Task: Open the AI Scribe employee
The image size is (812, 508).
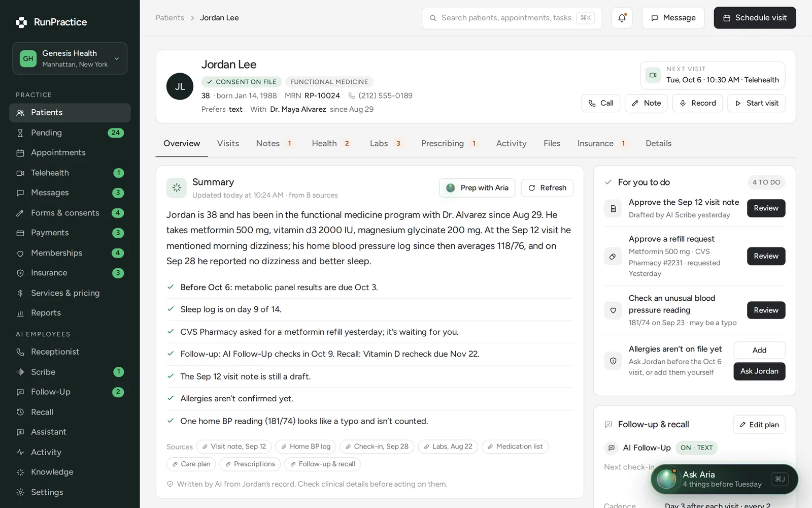Action: [70, 372]
